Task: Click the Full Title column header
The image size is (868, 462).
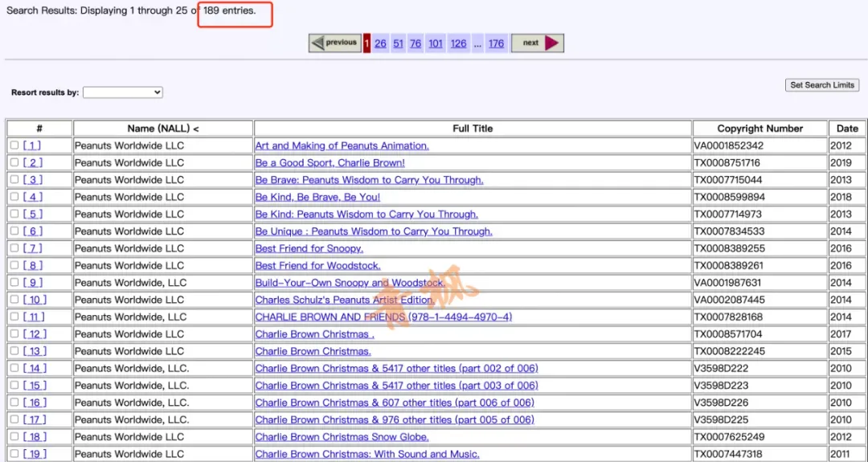Action: click(473, 129)
